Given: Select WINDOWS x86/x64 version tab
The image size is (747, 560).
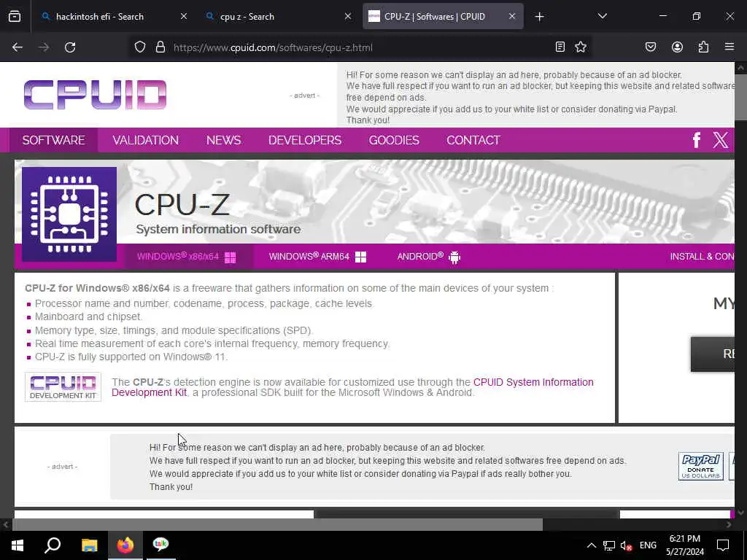Looking at the screenshot, I should [x=186, y=257].
